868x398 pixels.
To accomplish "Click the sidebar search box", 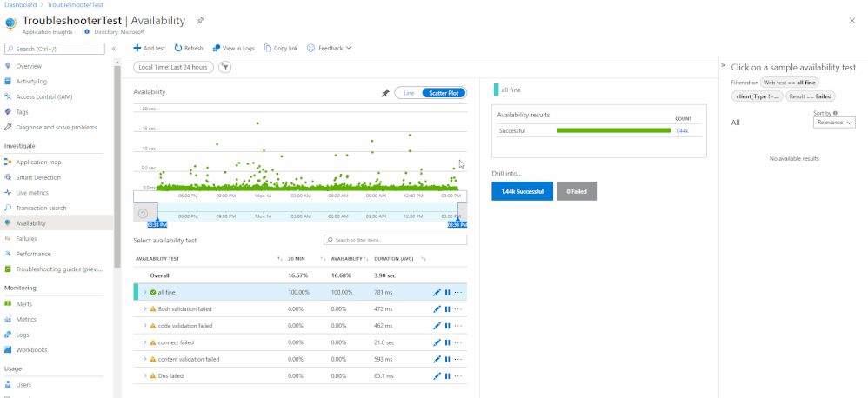I will pyautogui.click(x=54, y=49).
